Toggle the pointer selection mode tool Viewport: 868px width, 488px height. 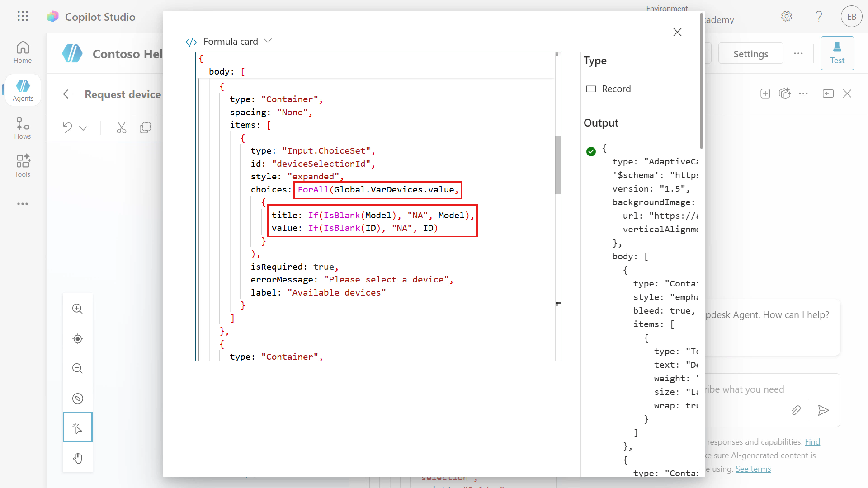78,427
